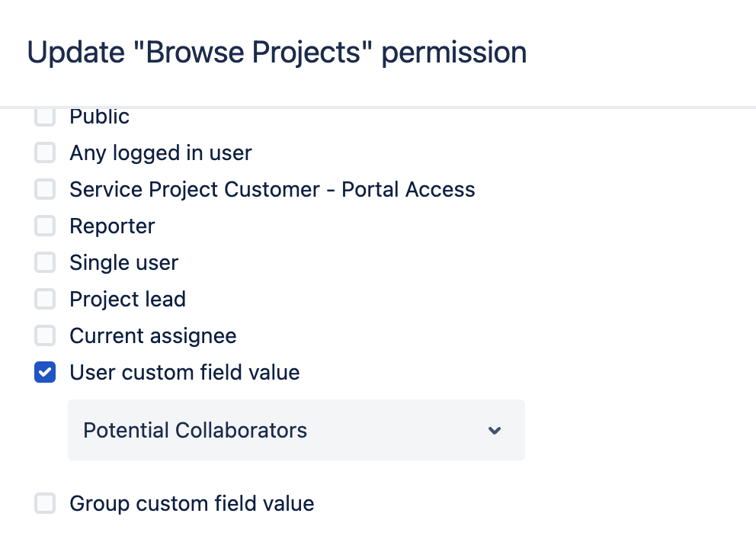
Task: Click the dialog title Update Browse Projects permission
Action: 277,52
